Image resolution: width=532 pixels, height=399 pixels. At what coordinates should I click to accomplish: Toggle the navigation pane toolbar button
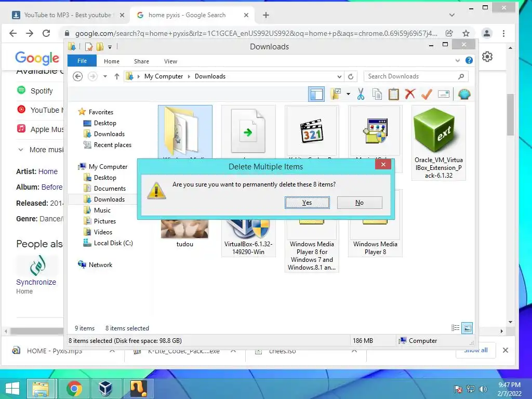(x=316, y=94)
